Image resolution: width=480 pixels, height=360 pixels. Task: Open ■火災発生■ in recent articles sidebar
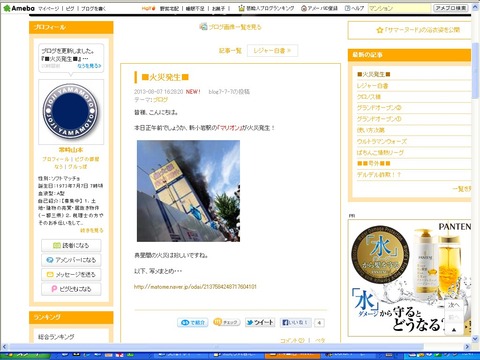373,74
